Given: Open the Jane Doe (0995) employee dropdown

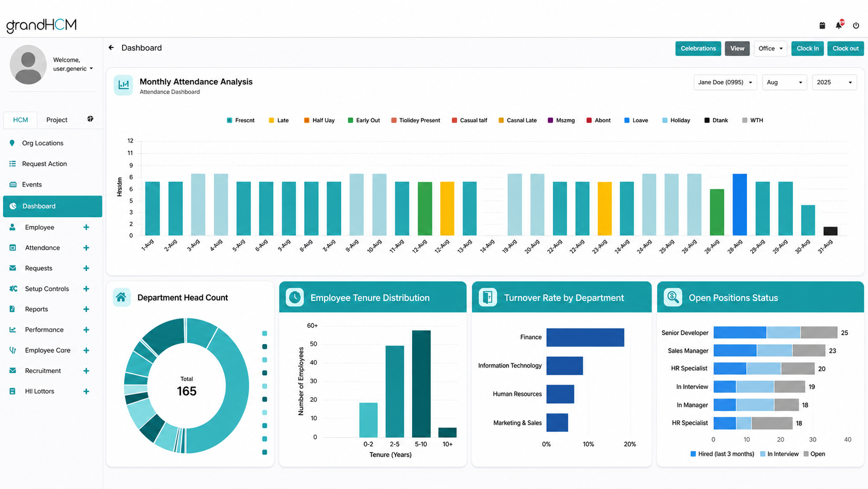Looking at the screenshot, I should (x=725, y=82).
